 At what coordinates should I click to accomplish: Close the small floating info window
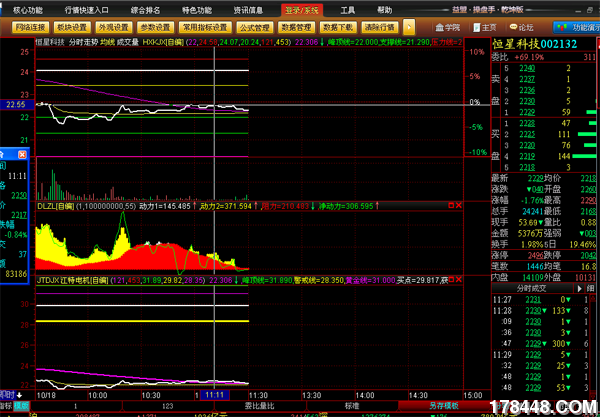[x=22, y=155]
